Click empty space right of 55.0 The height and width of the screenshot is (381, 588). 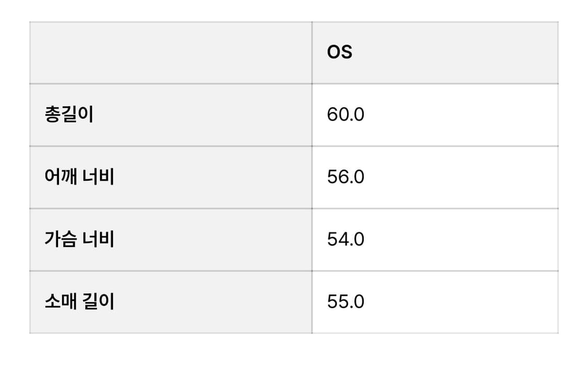click(460, 302)
